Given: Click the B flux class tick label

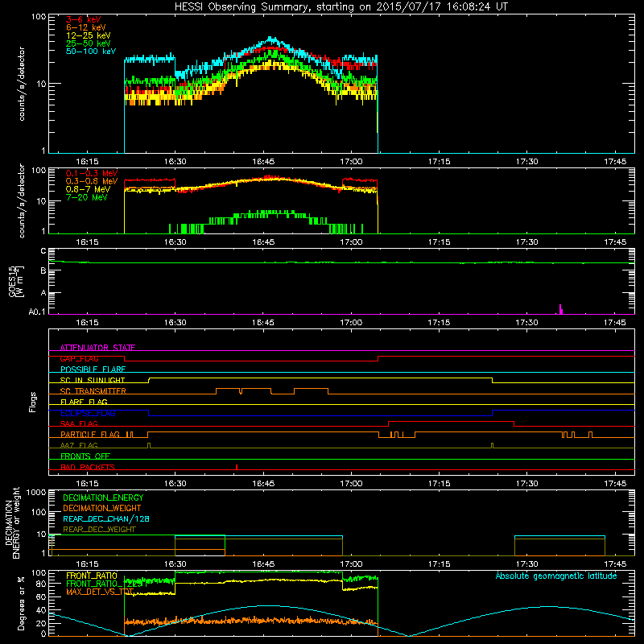Looking at the screenshot, I should (43, 270).
